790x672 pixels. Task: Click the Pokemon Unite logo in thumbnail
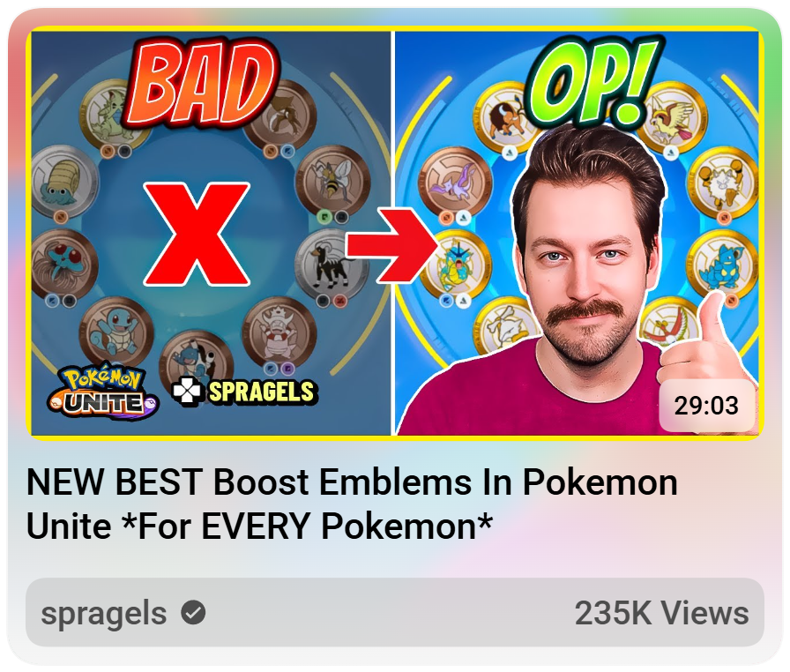(x=103, y=392)
